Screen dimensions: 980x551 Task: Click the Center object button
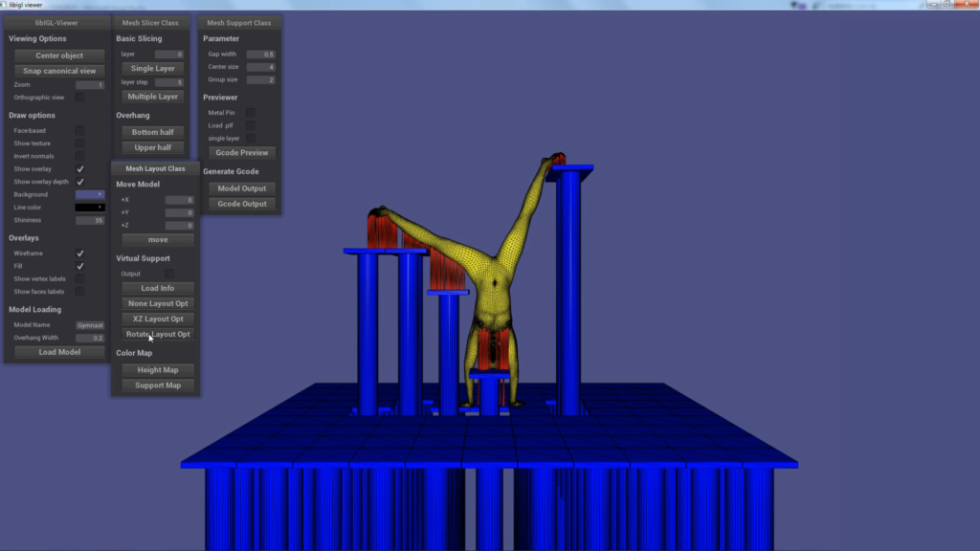[59, 55]
